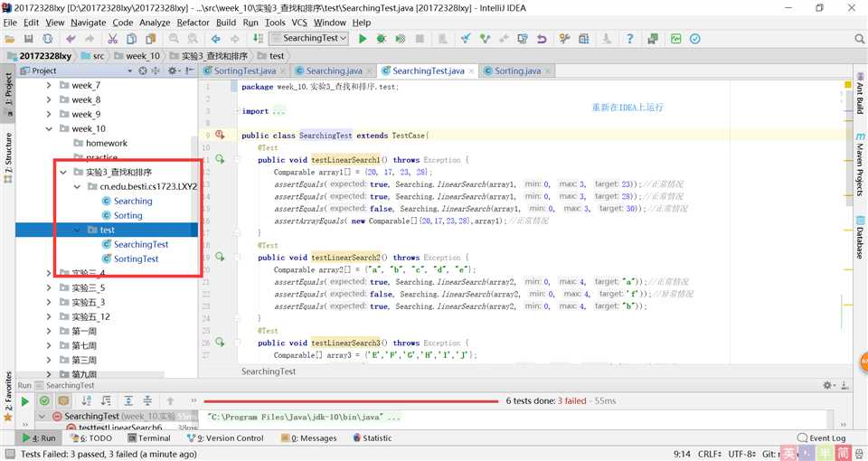This screenshot has height=461, width=868.
Task: Open the 6: TODO tool window
Action: pyautogui.click(x=92, y=437)
